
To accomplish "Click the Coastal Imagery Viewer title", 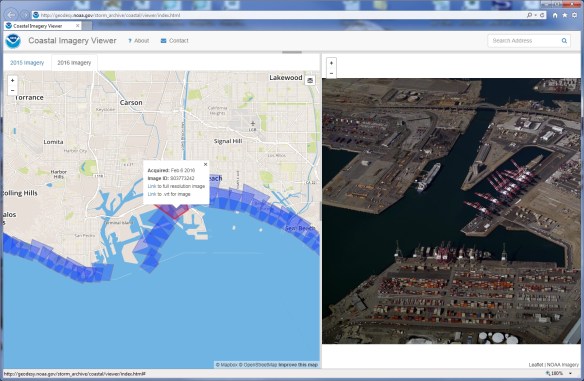I will (72, 41).
